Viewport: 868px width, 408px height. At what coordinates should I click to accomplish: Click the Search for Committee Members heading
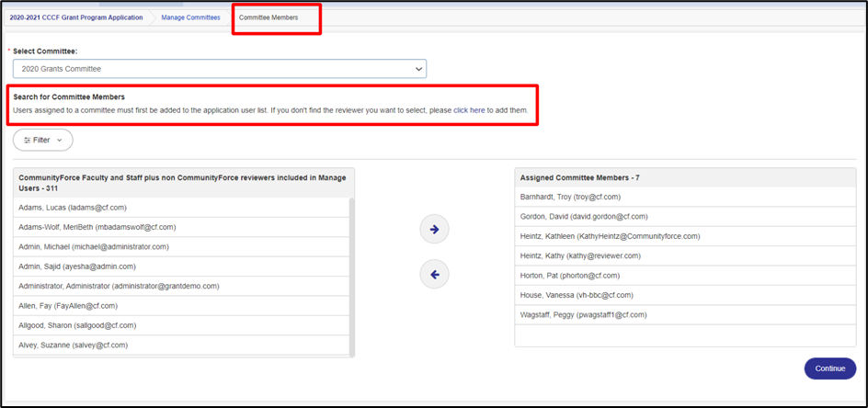click(69, 96)
